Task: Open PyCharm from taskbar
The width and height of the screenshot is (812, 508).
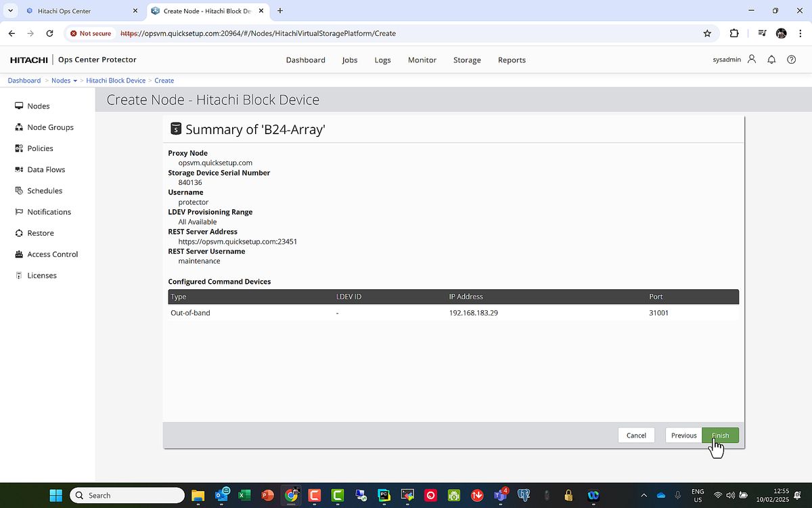Action: [x=384, y=495]
